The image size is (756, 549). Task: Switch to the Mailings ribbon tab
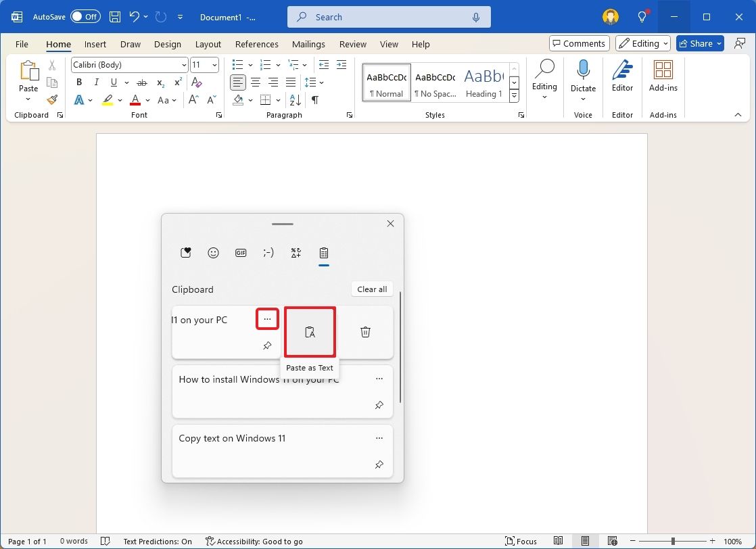[308, 44]
